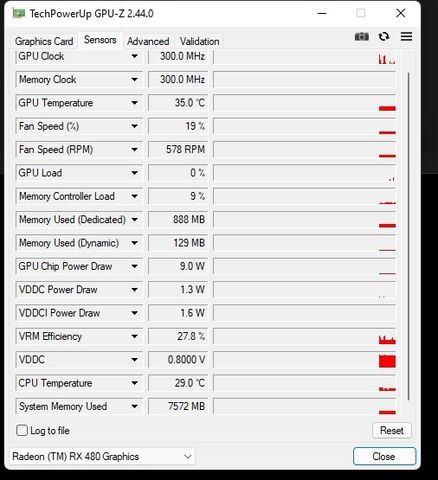Viewport: 438px width, 480px height.
Task: Open the VDDC voltage sensor dropdown
Action: point(135,359)
